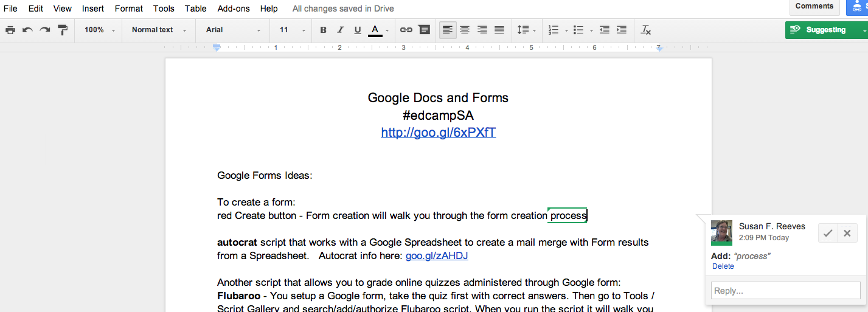Screen dimensions: 868x312
Task: Click the bold word 'autocrat'
Action: [x=237, y=243]
